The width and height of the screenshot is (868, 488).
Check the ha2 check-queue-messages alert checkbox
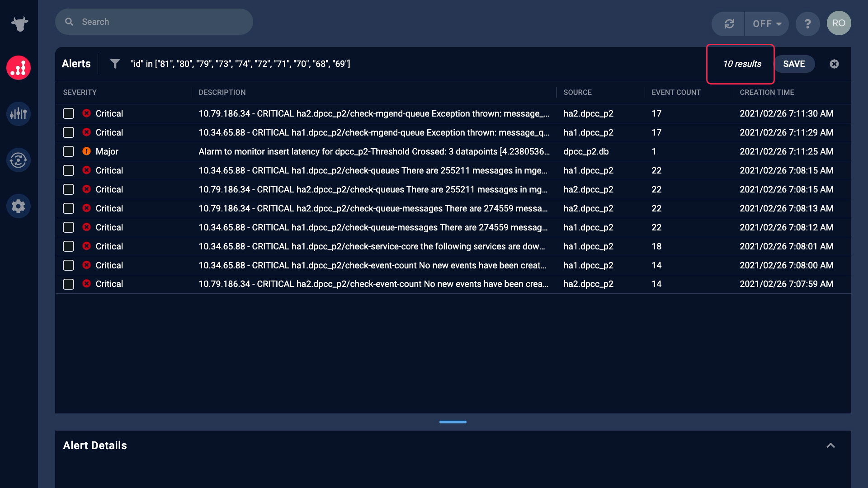(68, 208)
